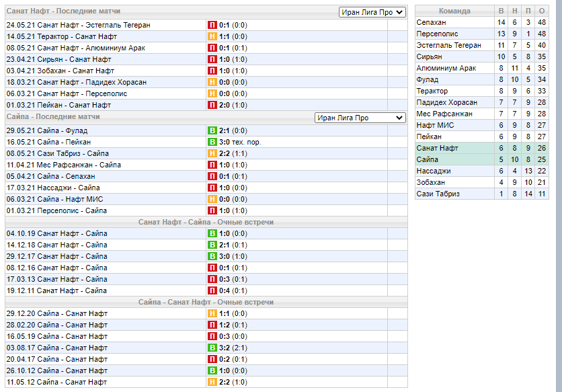This screenshot has width=562, height=392.
Task: Click the 'Сайпа - Санат Нафт - Очные встречи' heading
Action: coord(206,302)
